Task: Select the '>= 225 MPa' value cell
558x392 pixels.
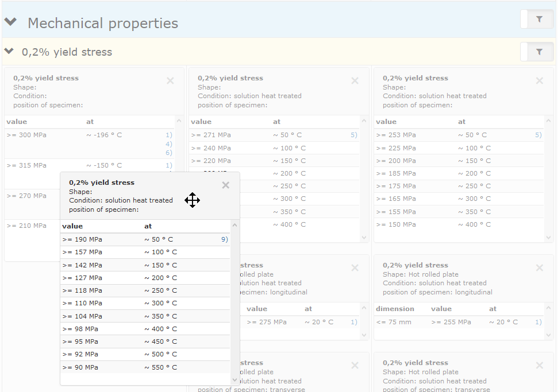Action: (396, 148)
